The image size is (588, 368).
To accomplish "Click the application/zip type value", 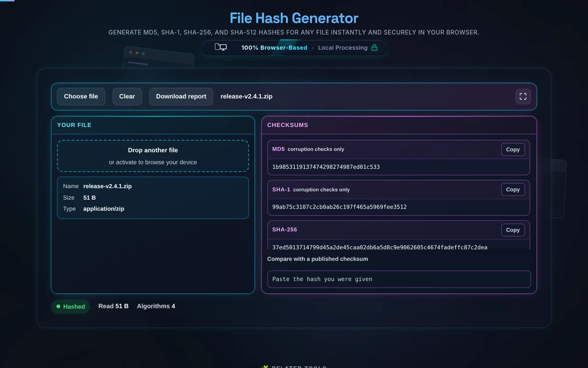I will click(104, 209).
